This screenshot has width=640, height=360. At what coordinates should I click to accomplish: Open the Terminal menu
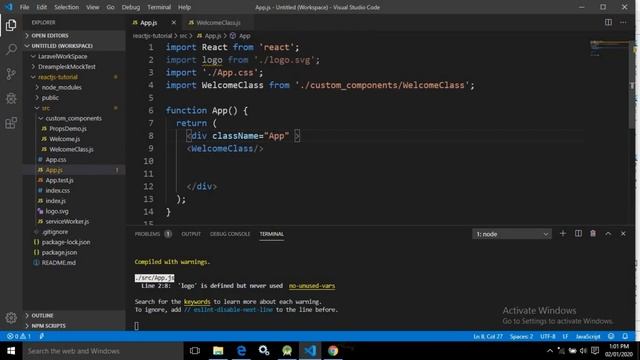(x=159, y=7)
